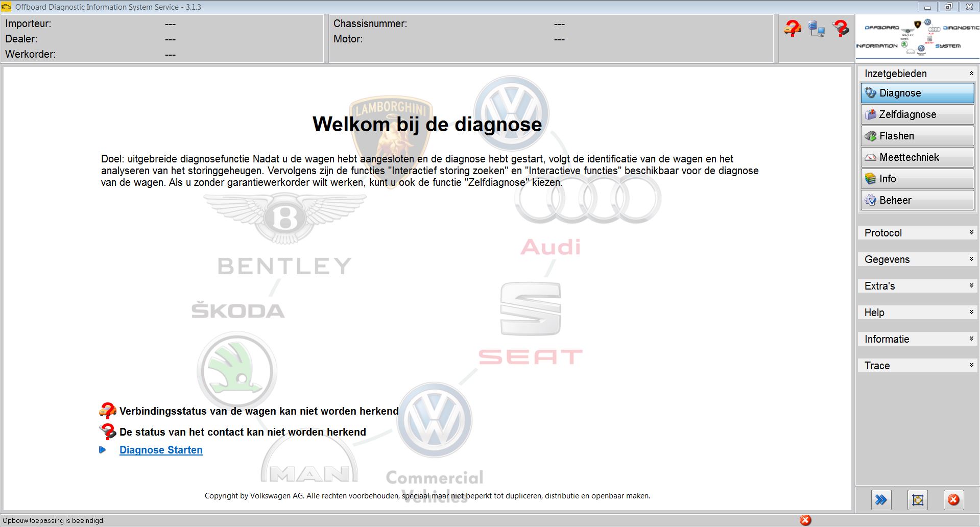This screenshot has height=527, width=980.
Task: Click the car question-mark icon beside Verbindingsstatus
Action: click(x=107, y=411)
